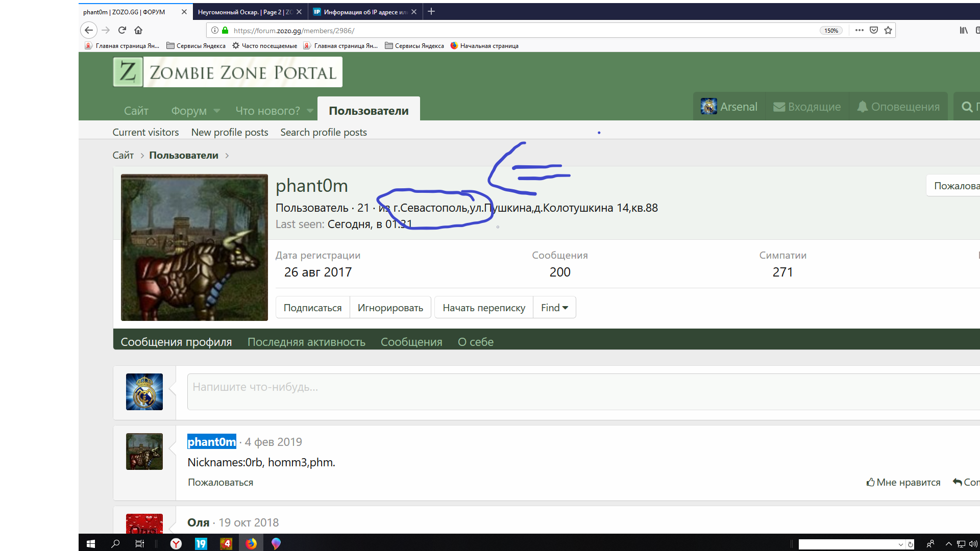Open Firefox from the taskbar
The image size is (980, 551).
point(251,543)
